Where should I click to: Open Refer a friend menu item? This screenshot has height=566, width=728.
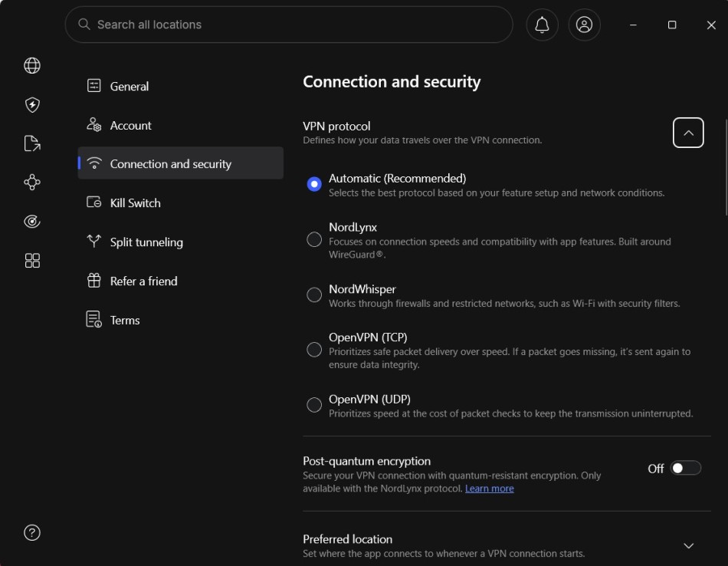181,281
